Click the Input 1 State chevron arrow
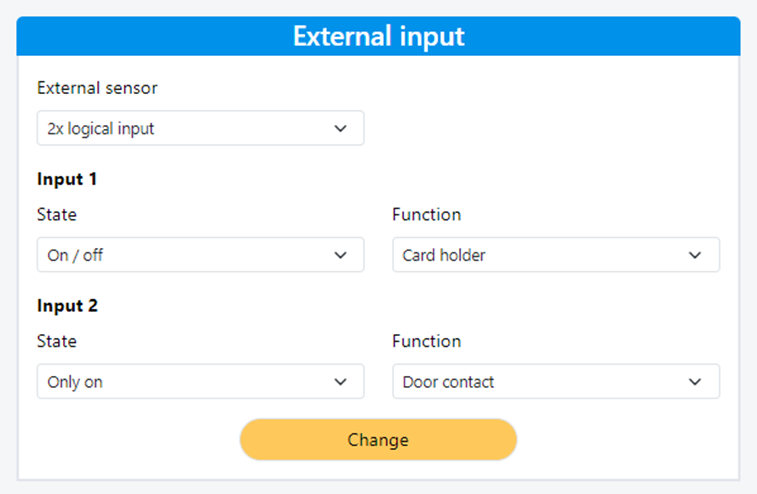This screenshot has height=494, width=757. click(x=340, y=255)
